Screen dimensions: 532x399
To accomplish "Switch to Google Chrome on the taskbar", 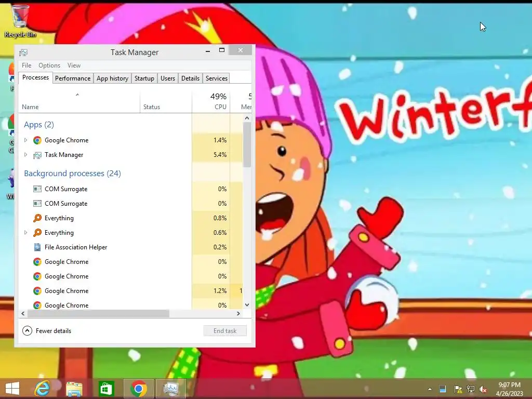I will pyautogui.click(x=138, y=389).
